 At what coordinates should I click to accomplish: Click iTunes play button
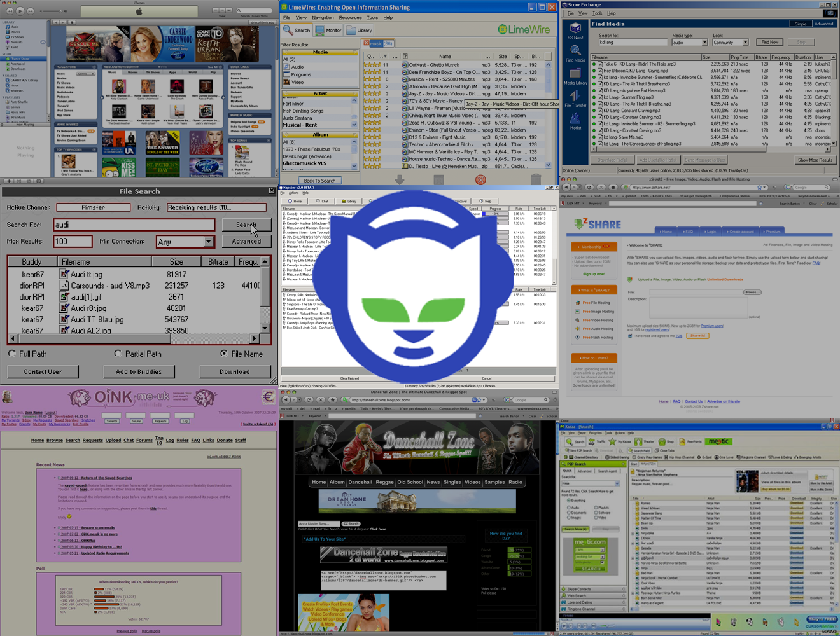[20, 11]
